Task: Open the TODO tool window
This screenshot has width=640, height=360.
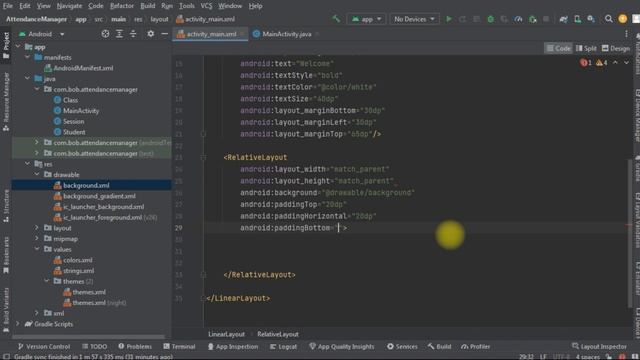Action: pyautogui.click(x=94, y=346)
